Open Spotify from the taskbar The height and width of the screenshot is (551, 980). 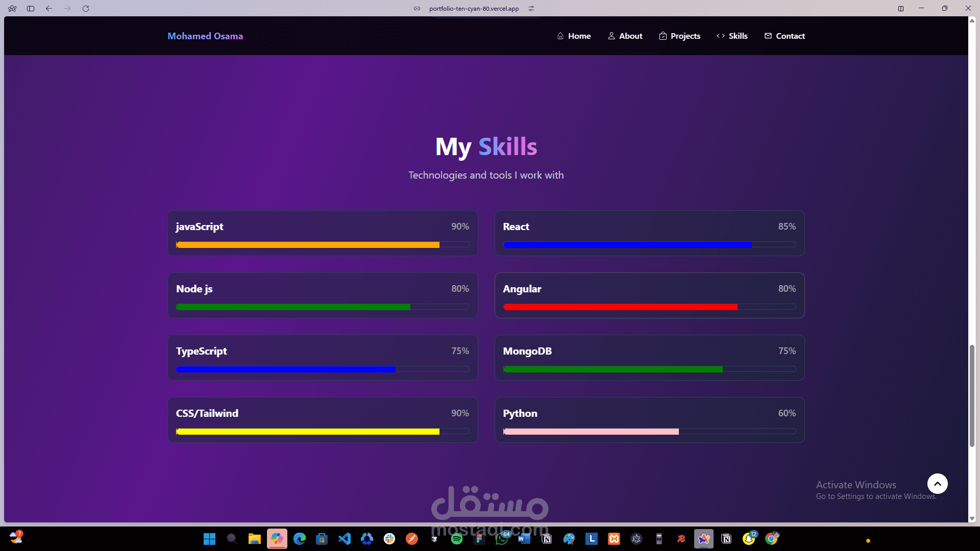pos(457,539)
